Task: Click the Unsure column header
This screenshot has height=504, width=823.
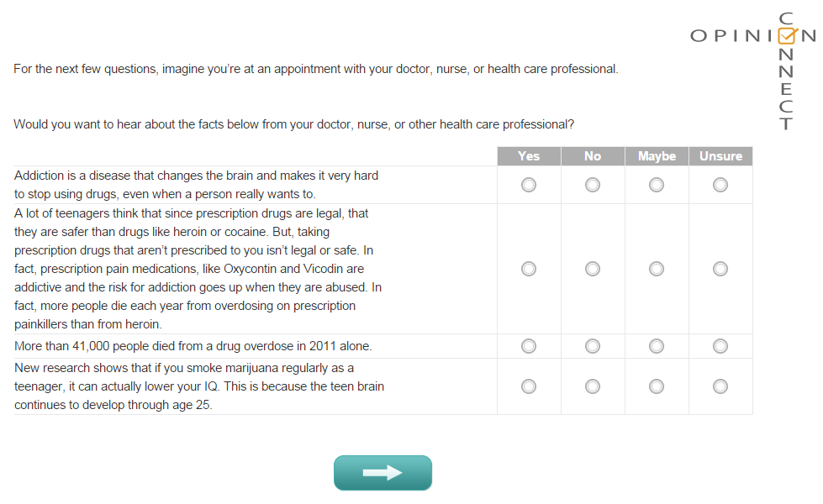Action: 720,156
